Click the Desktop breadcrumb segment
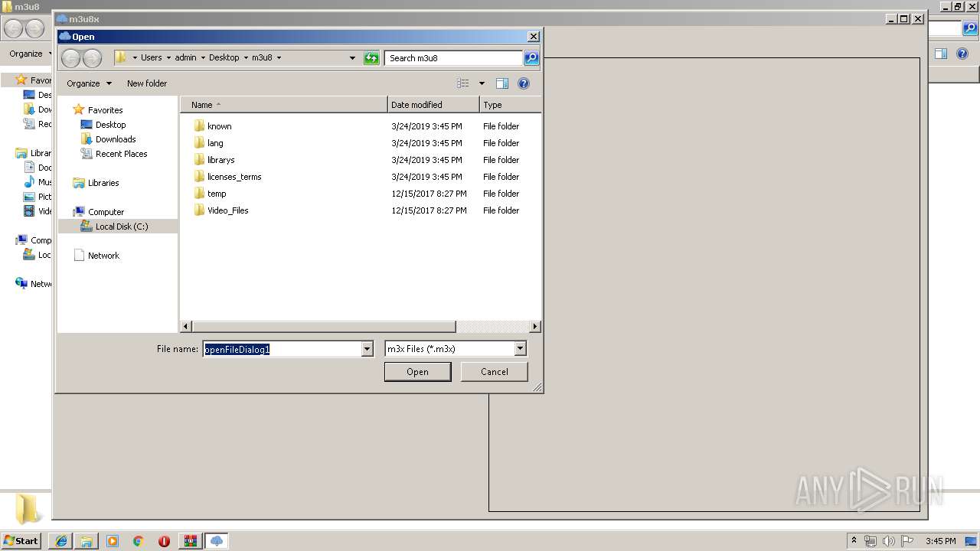980x551 pixels. coord(224,58)
